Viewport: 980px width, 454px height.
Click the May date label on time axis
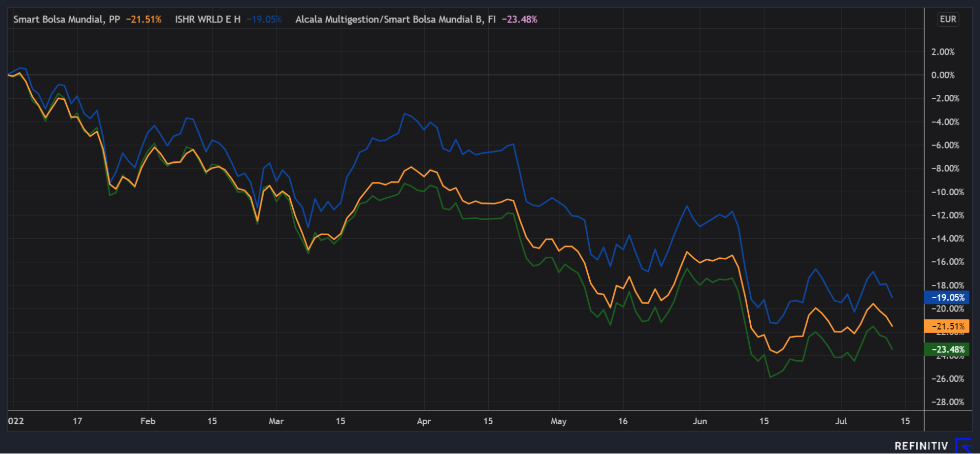pos(558,421)
